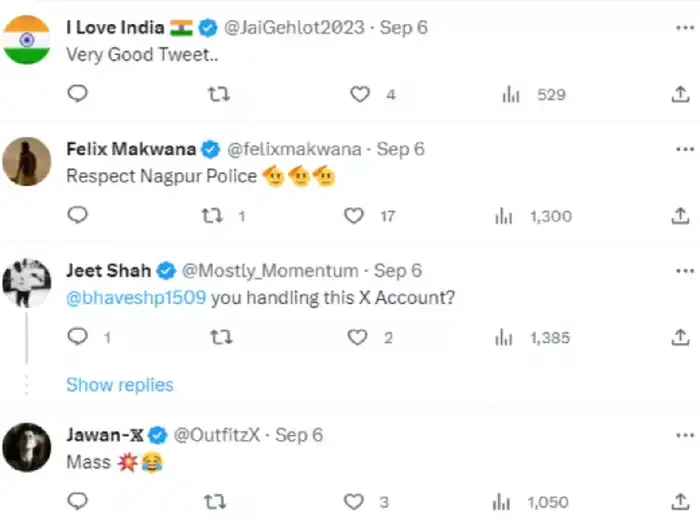
Task: Reply to Jeet Shah's comment
Action: click(x=77, y=337)
